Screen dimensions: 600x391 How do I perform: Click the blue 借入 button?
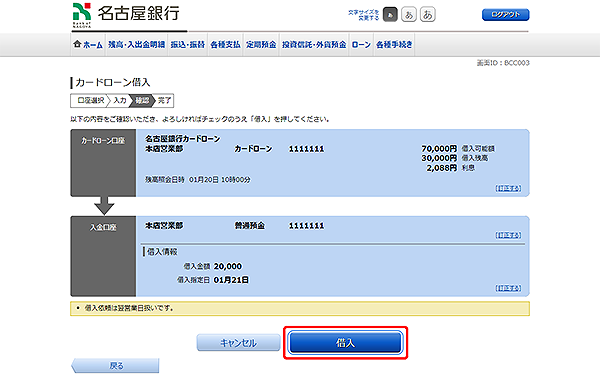tap(346, 342)
